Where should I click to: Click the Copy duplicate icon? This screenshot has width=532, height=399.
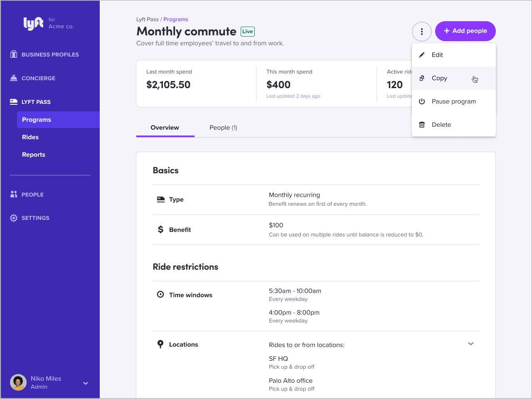click(x=422, y=78)
